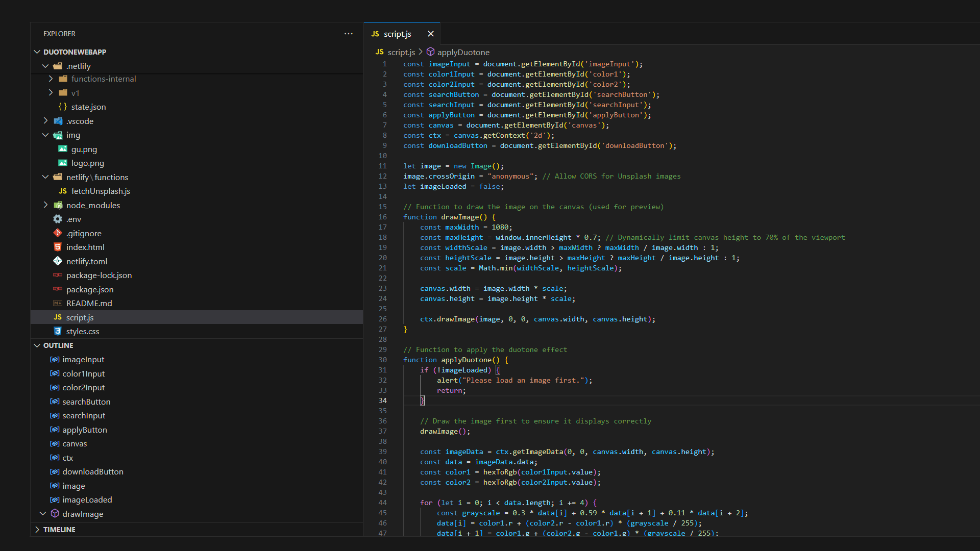Collapse the .netlify folder chevron

click(45, 66)
